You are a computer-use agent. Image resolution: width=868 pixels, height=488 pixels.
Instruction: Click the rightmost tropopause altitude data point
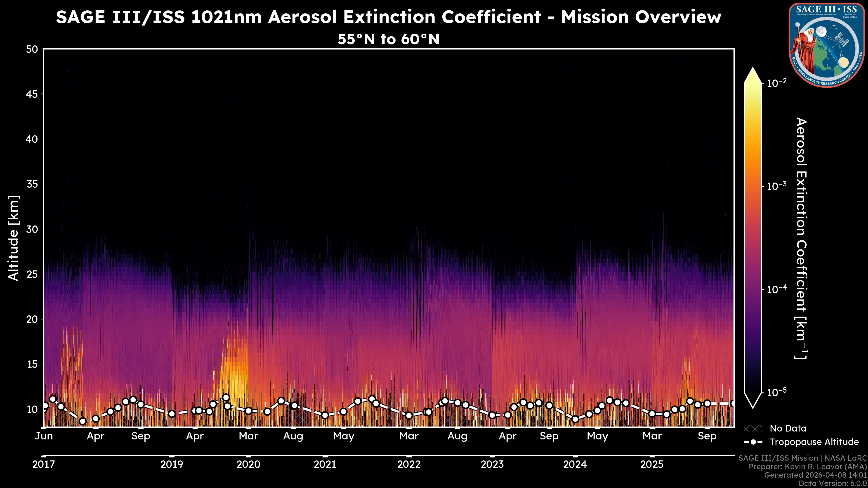[x=733, y=403]
